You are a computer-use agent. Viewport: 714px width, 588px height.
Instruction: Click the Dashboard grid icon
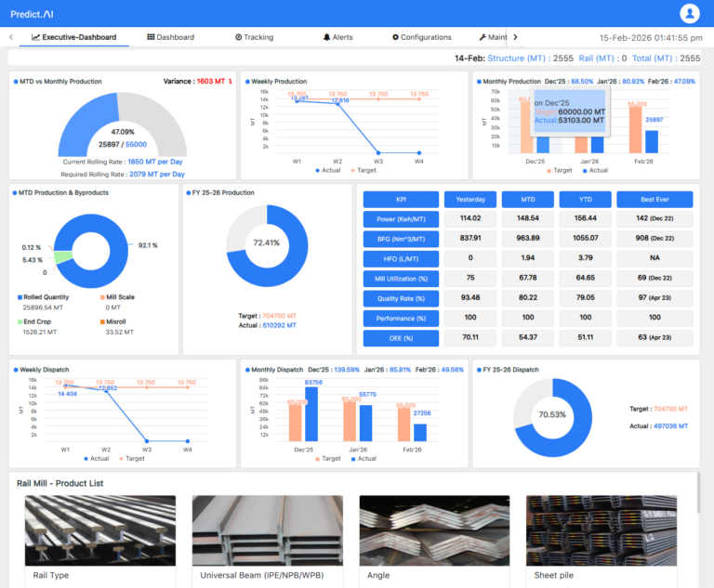(151, 37)
